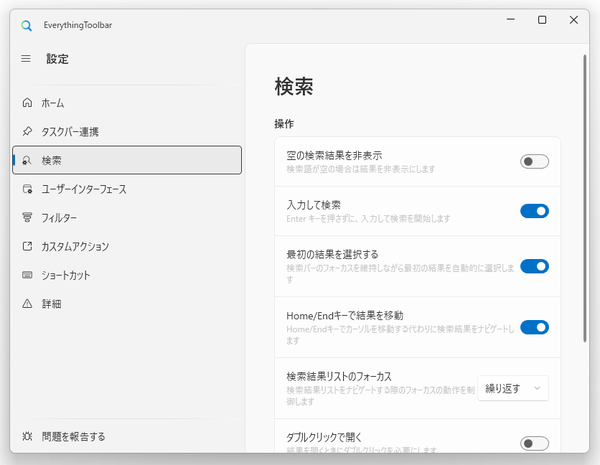Click the warning triangle icon beside 詳細

(27, 303)
